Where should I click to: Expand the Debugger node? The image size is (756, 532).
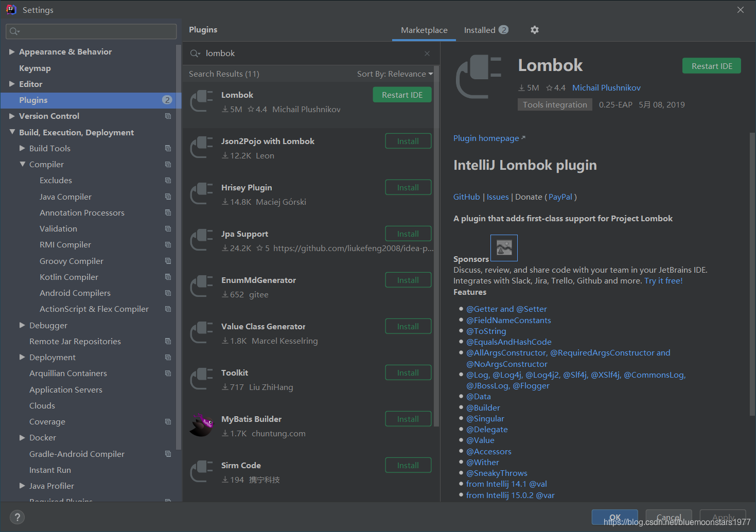pos(22,325)
